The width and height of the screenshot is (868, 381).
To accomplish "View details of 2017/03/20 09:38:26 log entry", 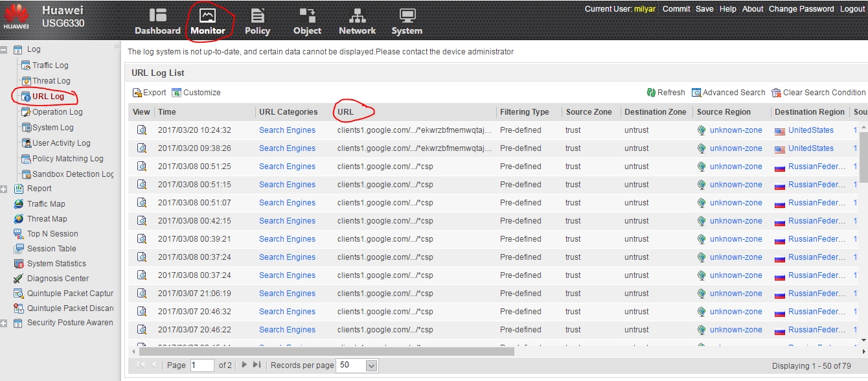I will 141,148.
